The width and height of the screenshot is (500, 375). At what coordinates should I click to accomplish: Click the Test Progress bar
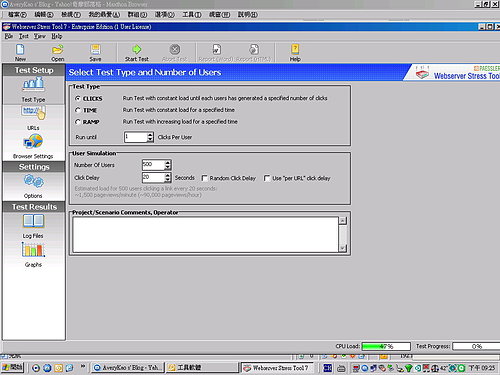476,346
